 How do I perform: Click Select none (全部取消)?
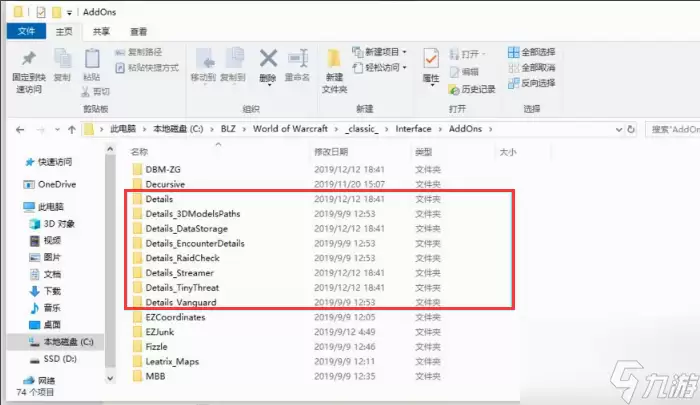click(x=531, y=68)
